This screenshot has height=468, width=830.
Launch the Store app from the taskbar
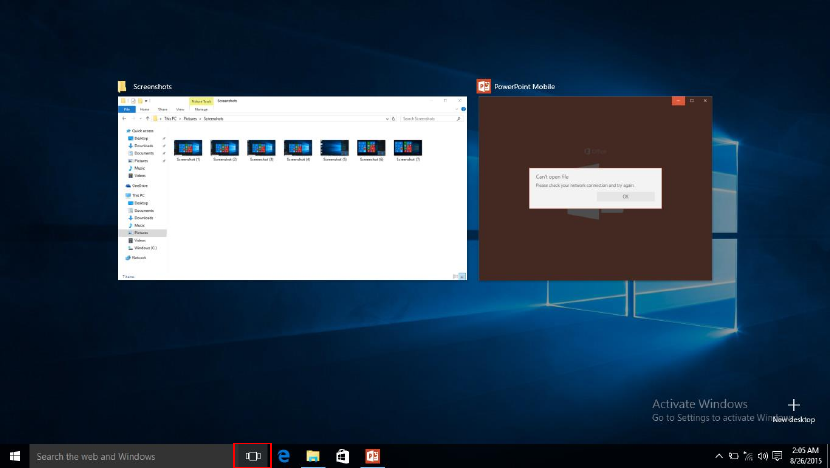(x=342, y=456)
